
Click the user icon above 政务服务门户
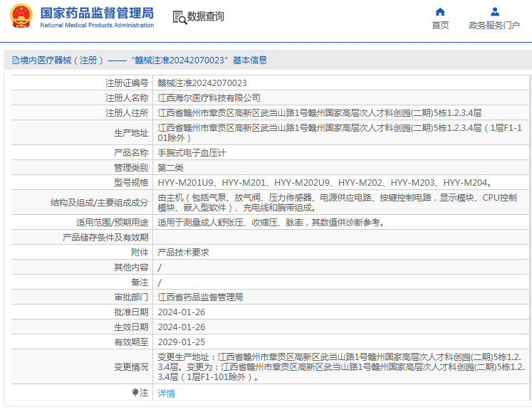click(494, 11)
